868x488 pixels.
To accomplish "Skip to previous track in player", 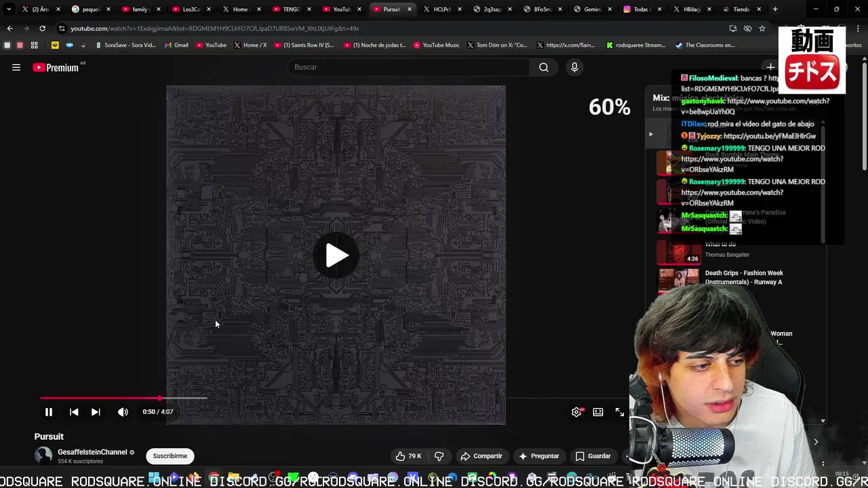I will coord(74,412).
